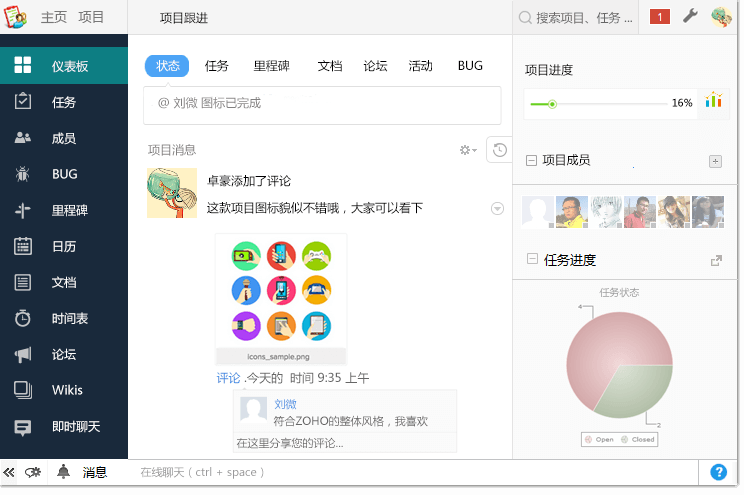The width and height of the screenshot is (744, 495).
Task: Switch to the 活动 tab
Action: click(420, 65)
